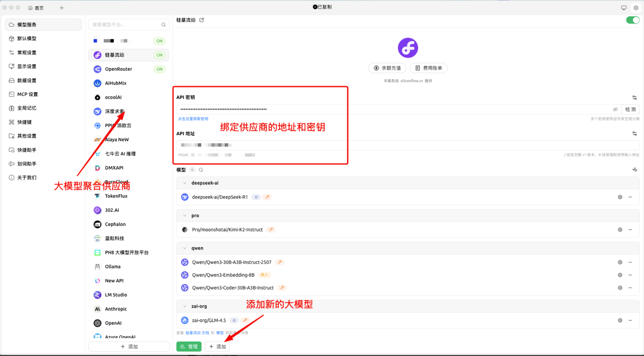Select PH8 大模型开放平台 provider
Viewport: 644px width, 356px height.
pos(129,253)
